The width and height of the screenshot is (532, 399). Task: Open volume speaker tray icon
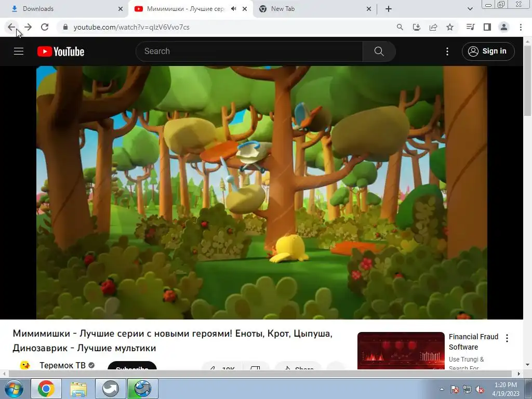click(x=480, y=389)
